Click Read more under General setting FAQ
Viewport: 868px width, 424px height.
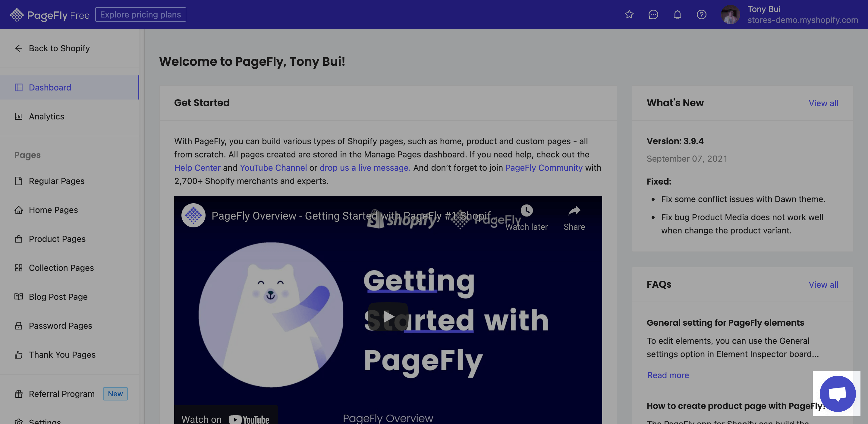[x=668, y=375]
